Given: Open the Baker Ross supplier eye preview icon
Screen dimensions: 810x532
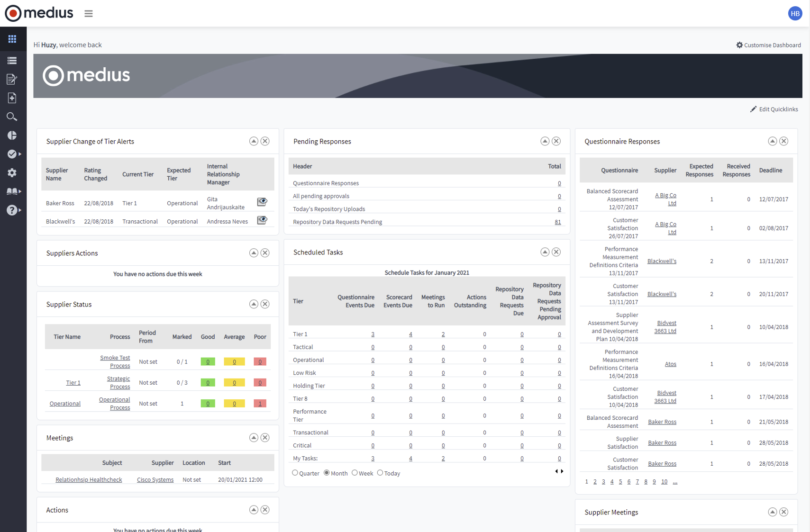Looking at the screenshot, I should (262, 202).
